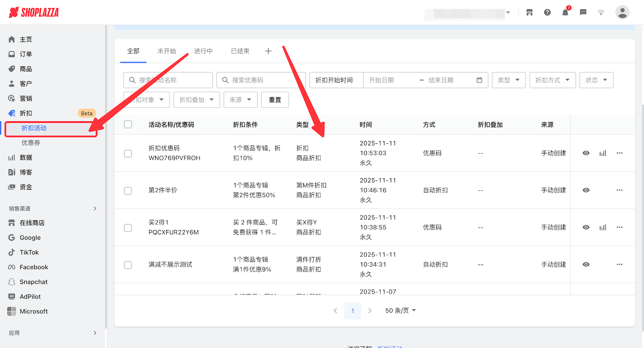Open the storefront icon in header

529,12
